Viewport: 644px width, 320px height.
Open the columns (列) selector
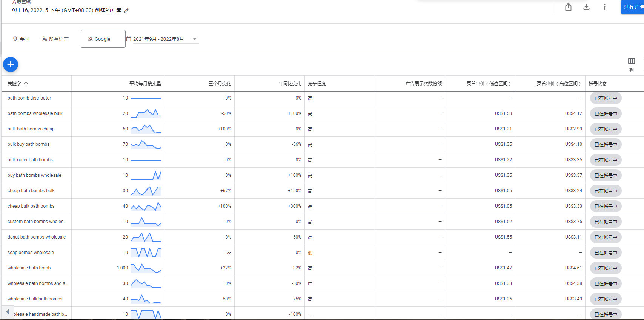(632, 65)
